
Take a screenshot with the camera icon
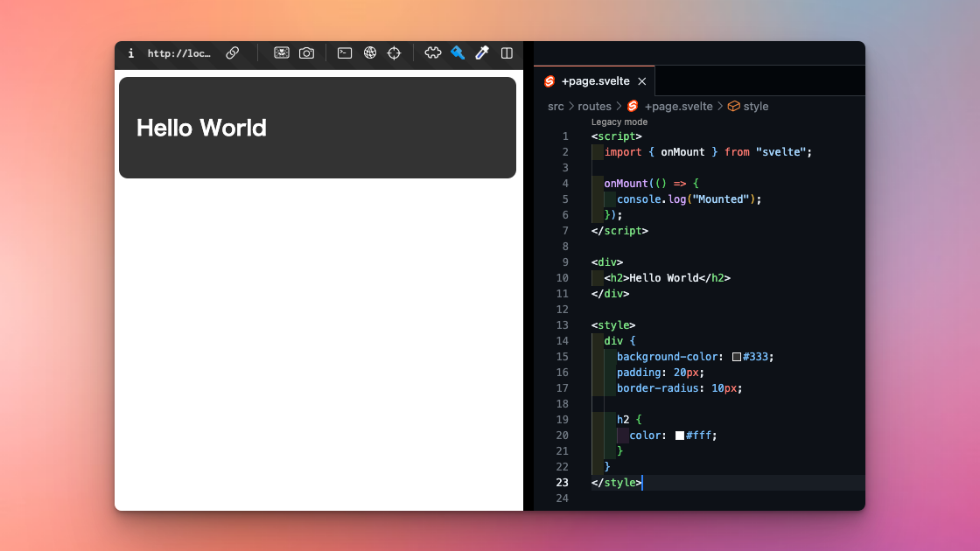[x=306, y=53]
